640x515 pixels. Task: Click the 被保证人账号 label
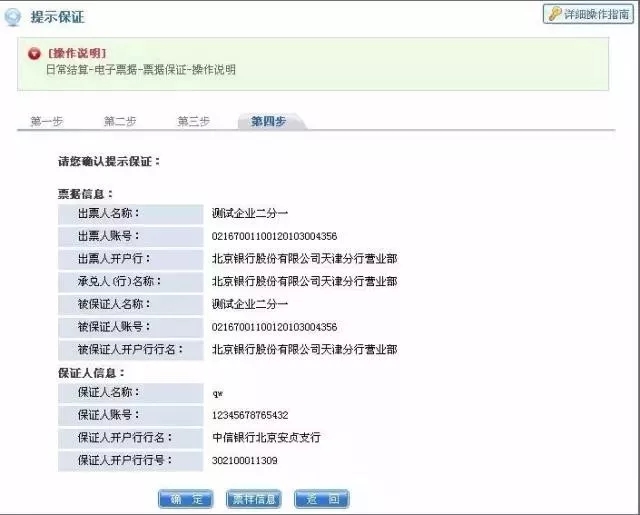point(114,326)
